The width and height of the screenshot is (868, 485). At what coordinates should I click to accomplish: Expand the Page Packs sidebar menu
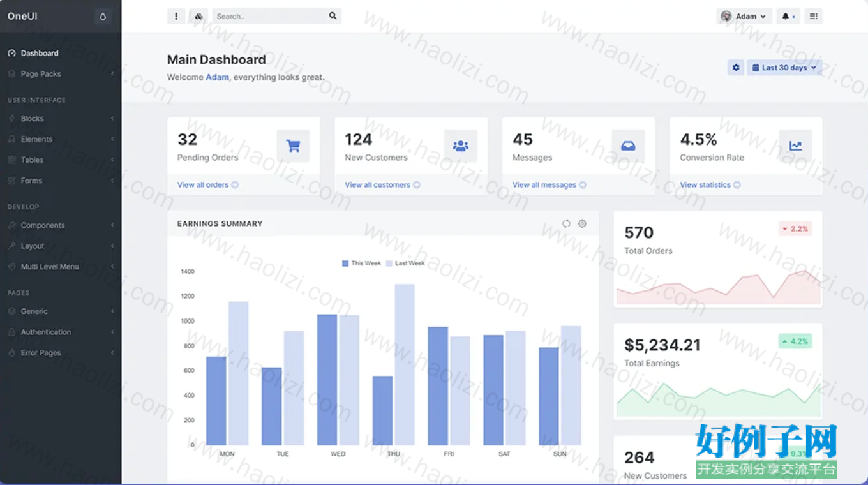click(x=61, y=74)
